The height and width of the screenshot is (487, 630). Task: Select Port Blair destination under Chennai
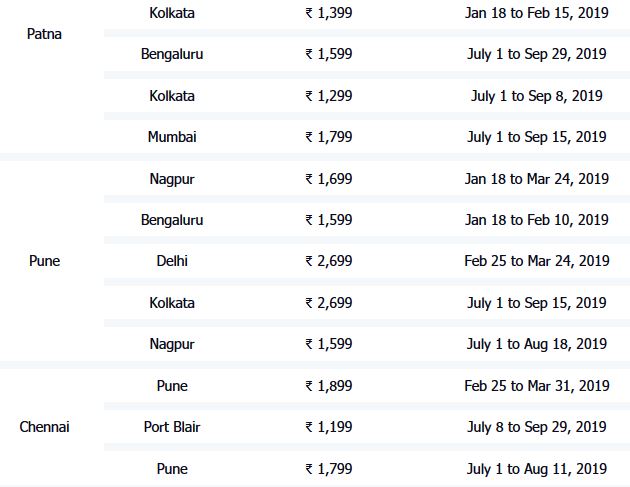pyautogui.click(x=172, y=427)
